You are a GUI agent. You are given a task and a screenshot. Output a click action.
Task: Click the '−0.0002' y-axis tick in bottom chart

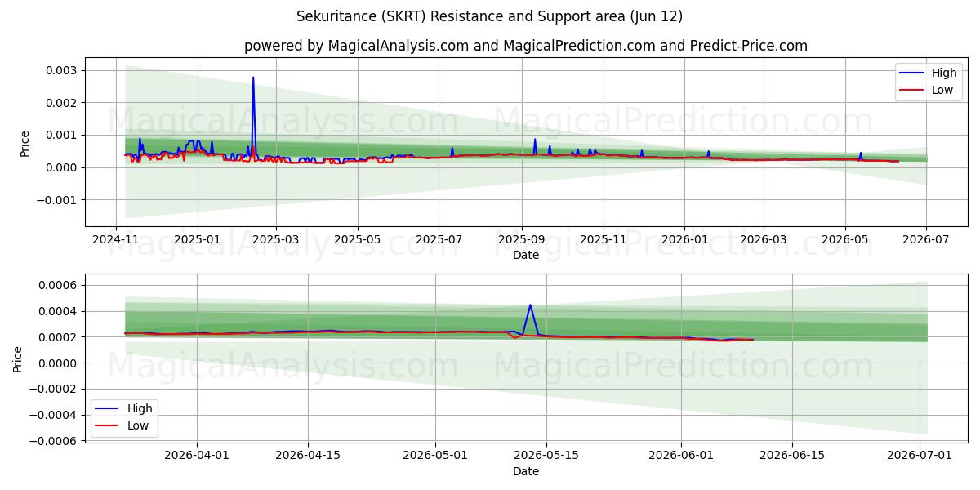[53, 389]
